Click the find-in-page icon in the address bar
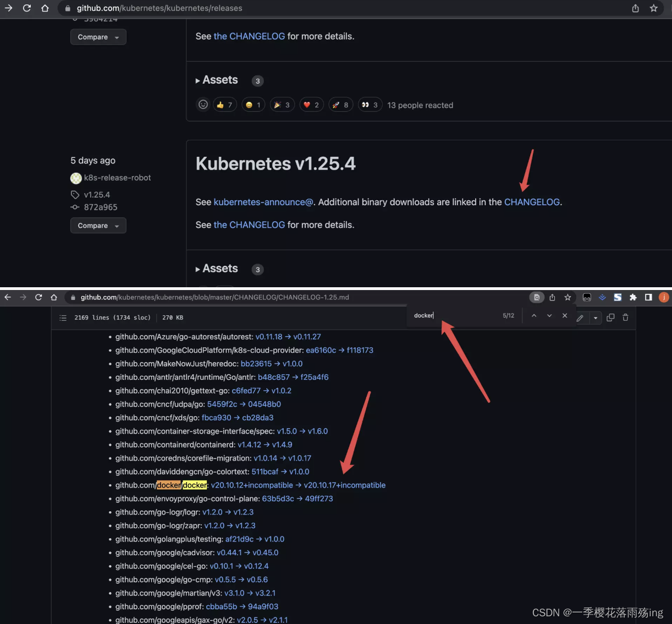Viewport: 672px width, 624px height. (x=537, y=297)
